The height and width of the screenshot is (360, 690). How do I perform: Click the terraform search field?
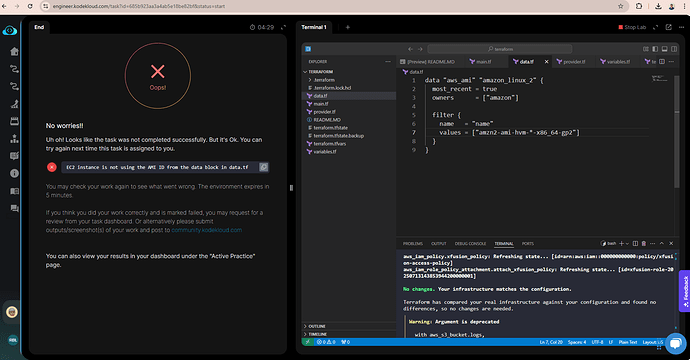click(500, 49)
